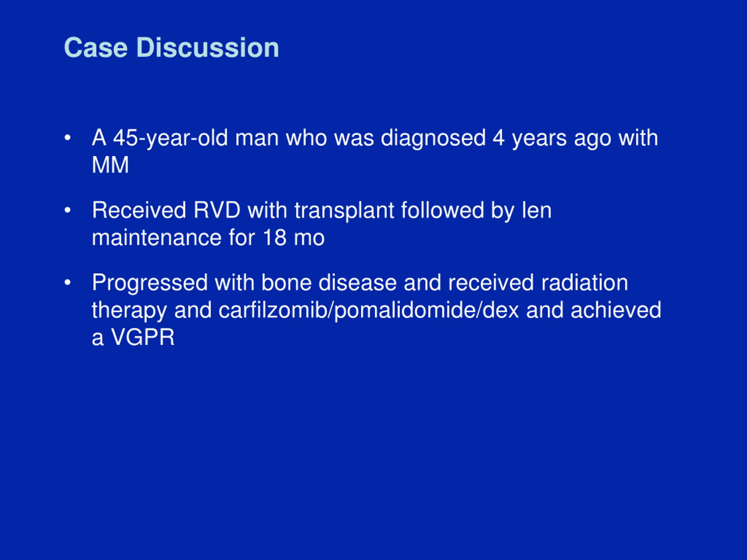This screenshot has height=560, width=747.
Task: Select the first bullet point marker
Action: click(x=67, y=138)
